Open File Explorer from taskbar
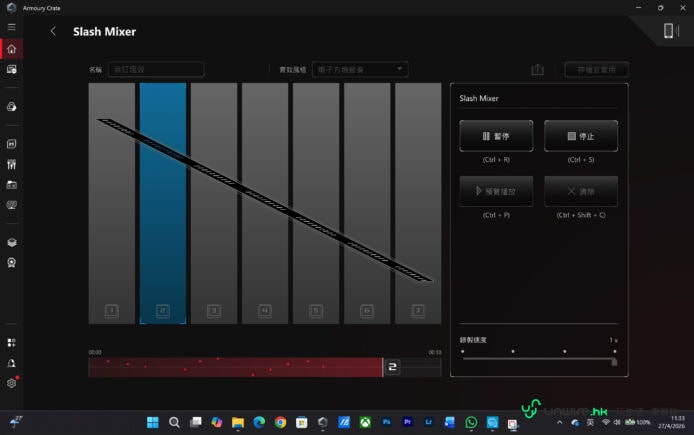694x435 pixels. (238, 423)
